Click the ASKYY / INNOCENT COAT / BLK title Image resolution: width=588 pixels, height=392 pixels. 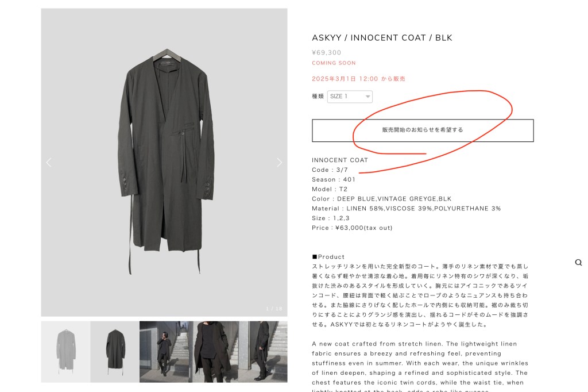(382, 38)
